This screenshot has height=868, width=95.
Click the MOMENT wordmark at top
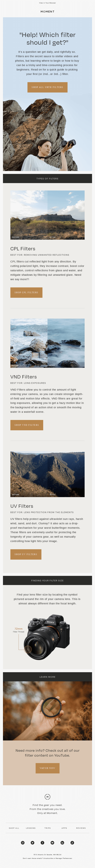pos(47,12)
